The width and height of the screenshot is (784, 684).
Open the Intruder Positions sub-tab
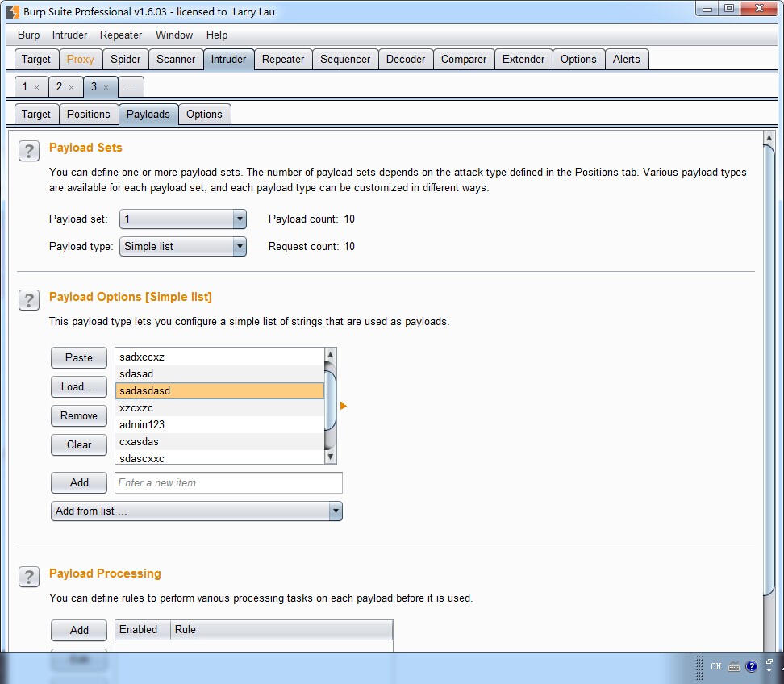click(x=89, y=114)
